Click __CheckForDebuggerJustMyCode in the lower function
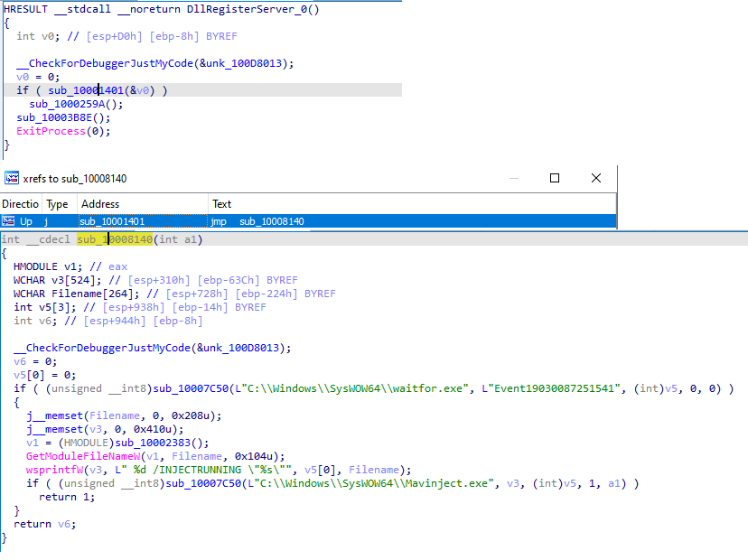 (x=102, y=348)
